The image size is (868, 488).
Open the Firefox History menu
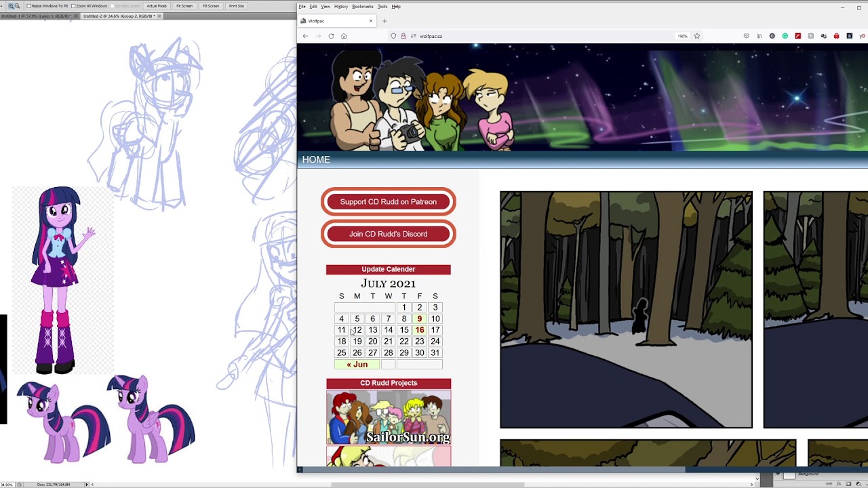point(341,6)
